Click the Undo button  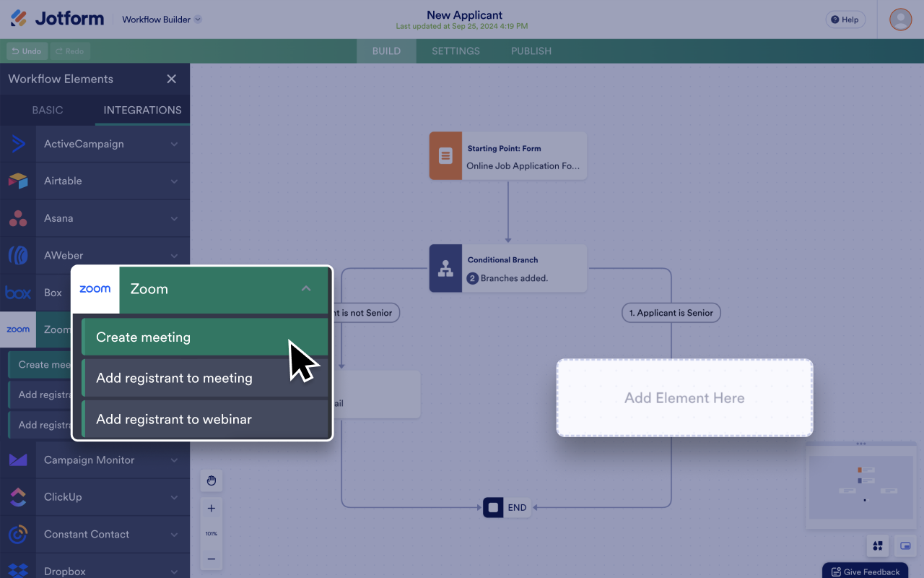[27, 51]
